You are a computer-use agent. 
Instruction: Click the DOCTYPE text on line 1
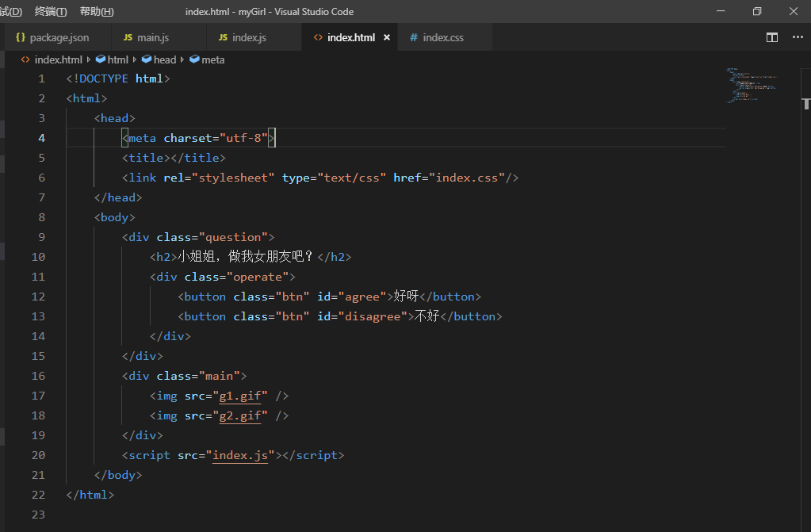coord(103,78)
